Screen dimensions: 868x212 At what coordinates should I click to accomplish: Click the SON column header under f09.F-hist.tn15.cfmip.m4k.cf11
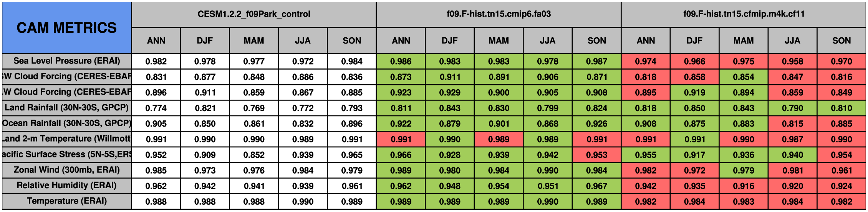pos(841,41)
